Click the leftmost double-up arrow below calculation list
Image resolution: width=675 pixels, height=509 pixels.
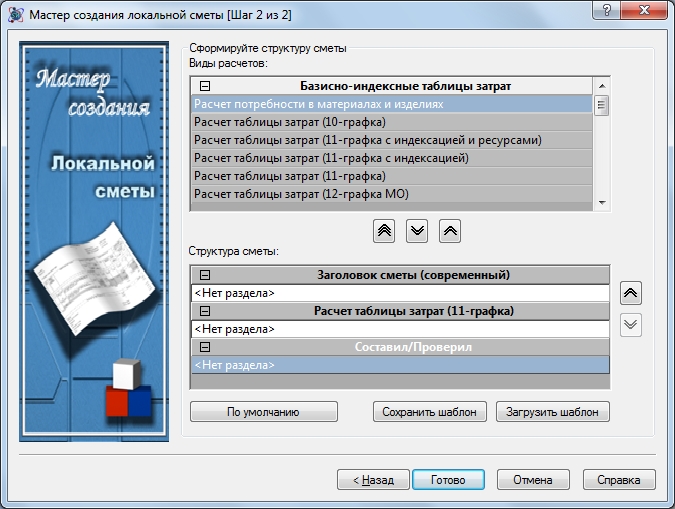coord(384,230)
